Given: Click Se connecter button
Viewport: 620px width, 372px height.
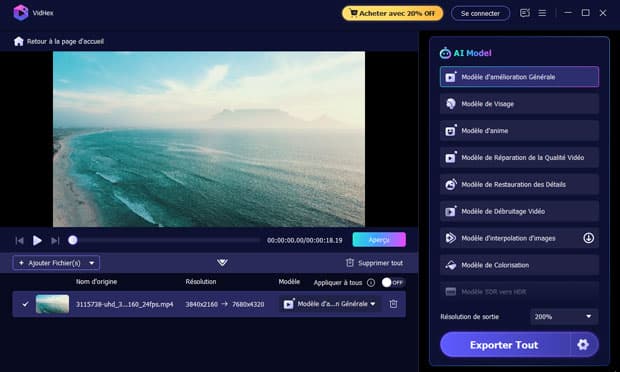Looking at the screenshot, I should click(480, 13).
